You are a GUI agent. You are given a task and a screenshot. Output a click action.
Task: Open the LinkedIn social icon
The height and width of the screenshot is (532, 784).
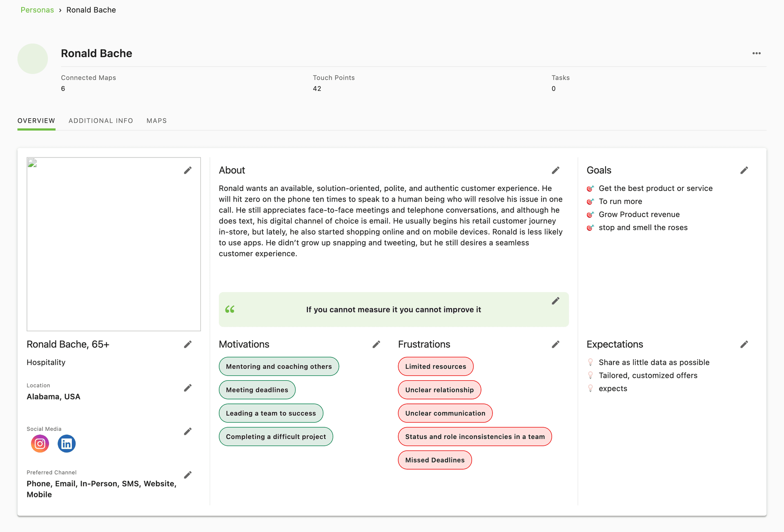(x=67, y=443)
